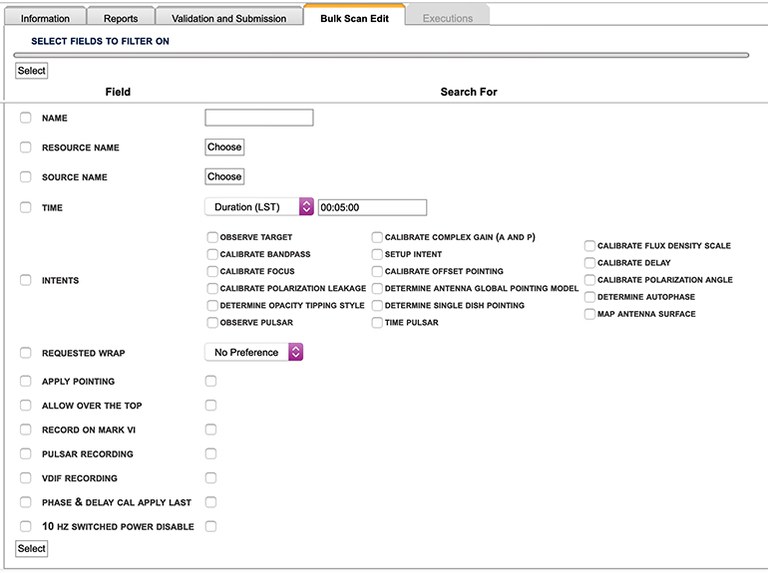The width and height of the screenshot is (768, 573).
Task: Tick the Calibrate Bandpass intent checkbox
Action: (212, 254)
